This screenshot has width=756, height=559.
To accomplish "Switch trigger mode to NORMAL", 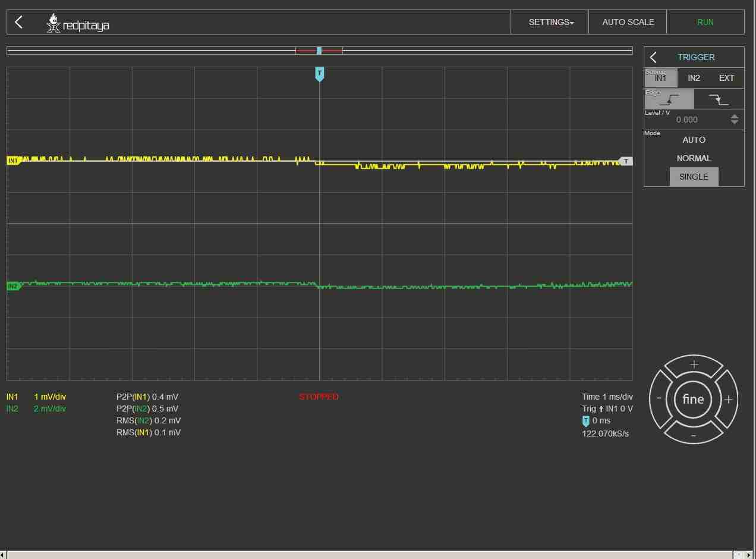I will 694,158.
